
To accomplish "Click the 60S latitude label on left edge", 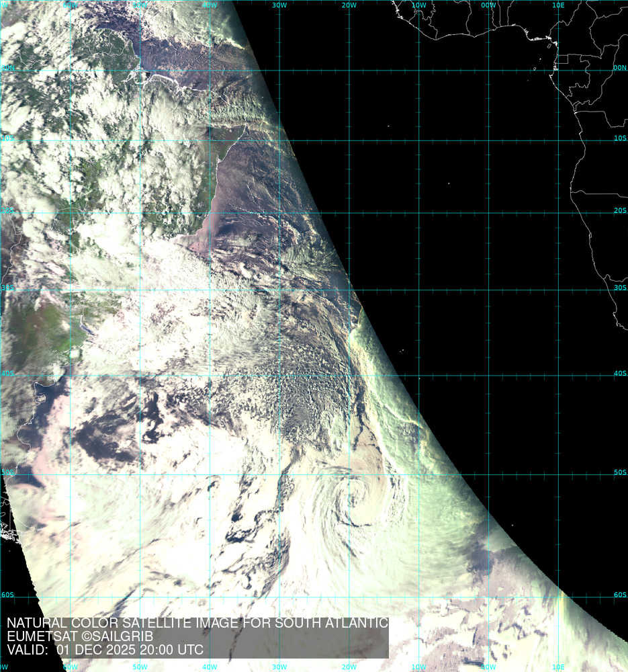I will click(7, 595).
